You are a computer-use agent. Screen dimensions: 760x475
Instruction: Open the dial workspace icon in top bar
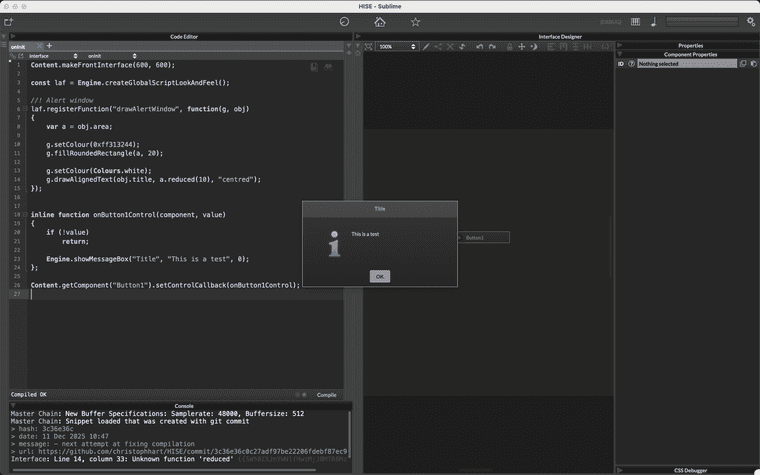[x=344, y=22]
